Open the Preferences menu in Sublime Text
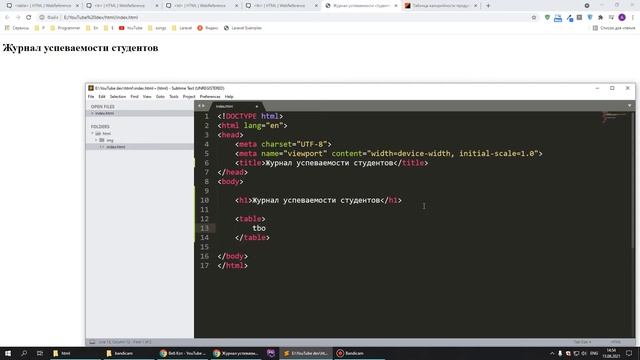This screenshot has width=640, height=360. point(210,97)
